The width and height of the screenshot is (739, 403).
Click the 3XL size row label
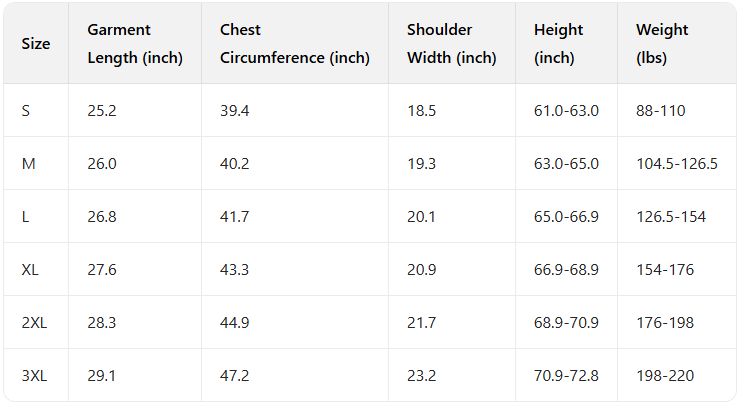click(34, 375)
